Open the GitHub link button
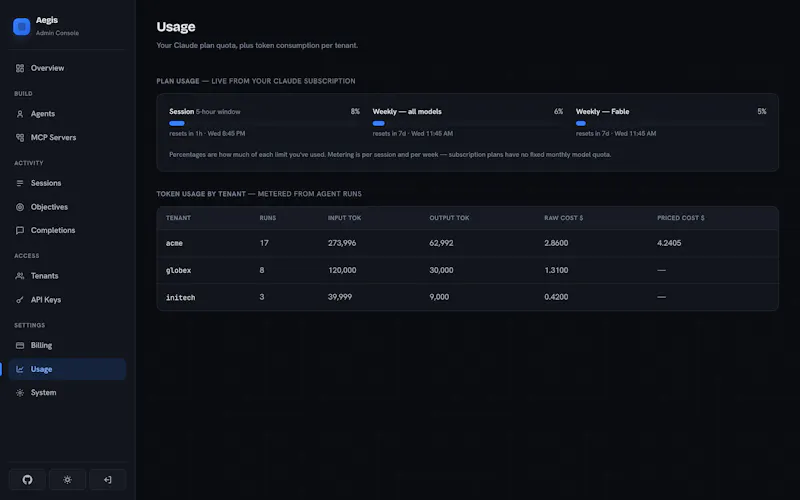 pyautogui.click(x=27, y=480)
